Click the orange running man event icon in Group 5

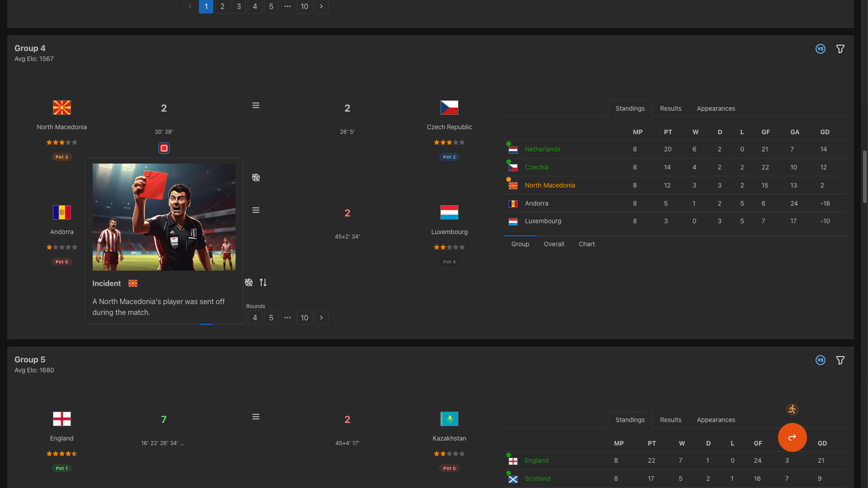click(792, 409)
